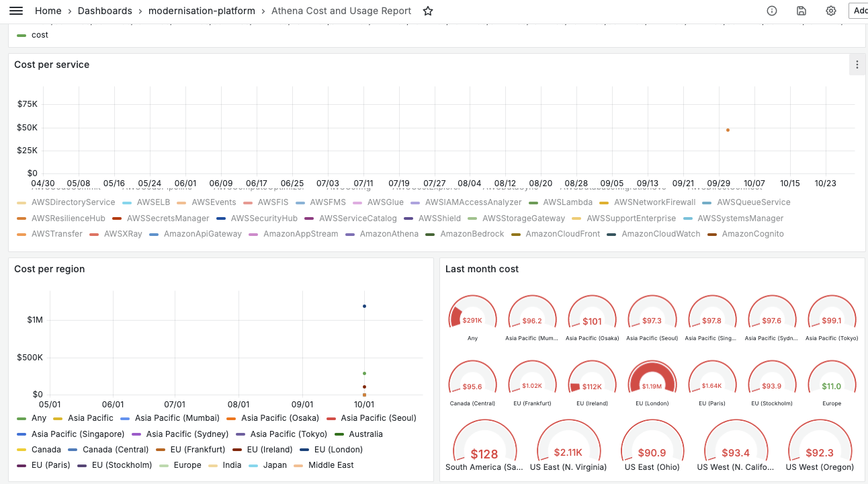Open Cost per service panel menu

pos(857,65)
